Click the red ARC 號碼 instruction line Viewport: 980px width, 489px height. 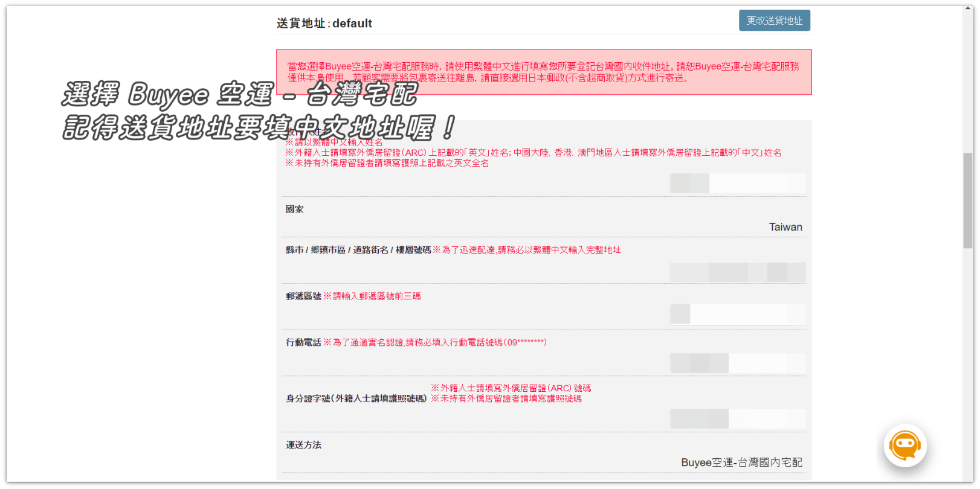click(x=511, y=388)
